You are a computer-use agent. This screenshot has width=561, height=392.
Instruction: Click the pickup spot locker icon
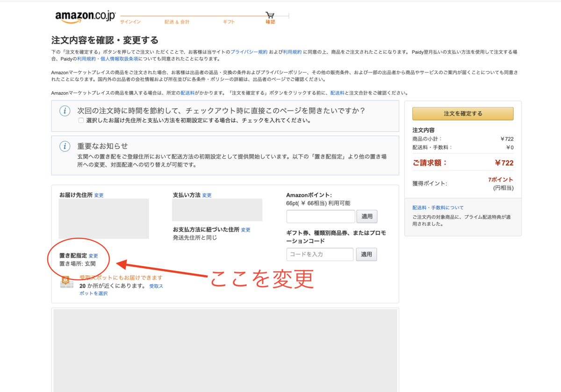[67, 282]
